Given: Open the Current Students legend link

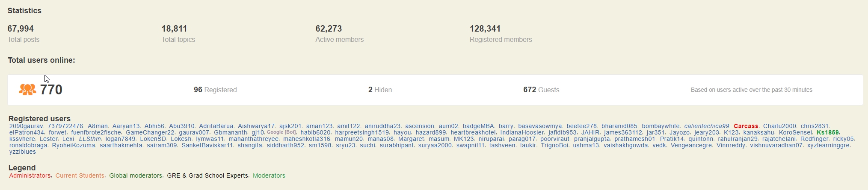Looking at the screenshot, I should 80,175.
